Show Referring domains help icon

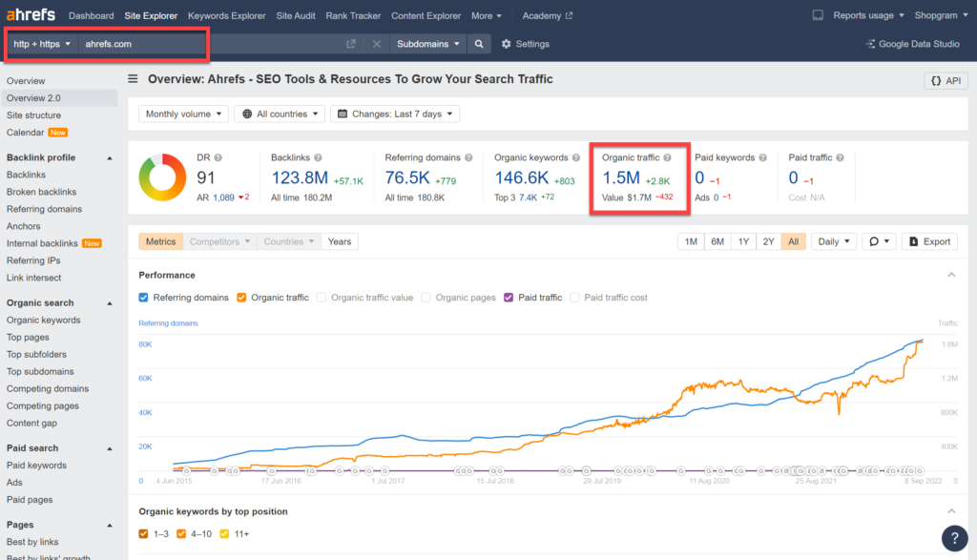coord(468,157)
